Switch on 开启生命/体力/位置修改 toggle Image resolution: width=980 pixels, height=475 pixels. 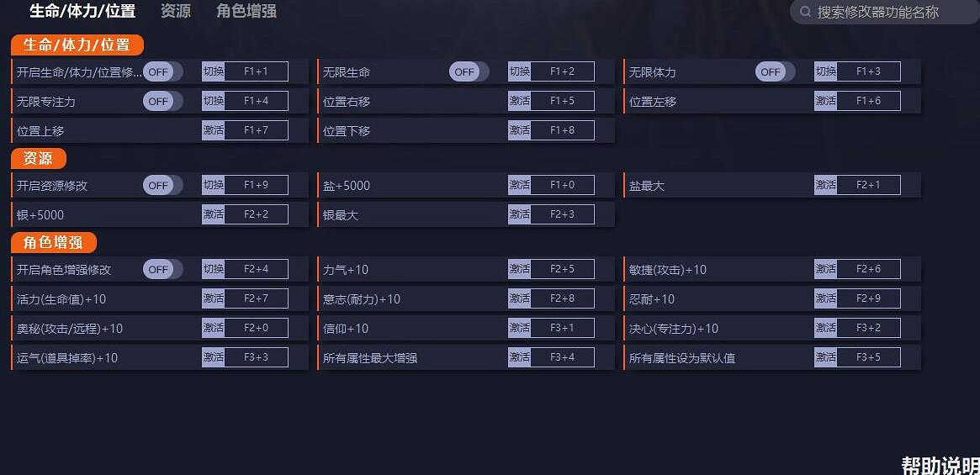162,71
